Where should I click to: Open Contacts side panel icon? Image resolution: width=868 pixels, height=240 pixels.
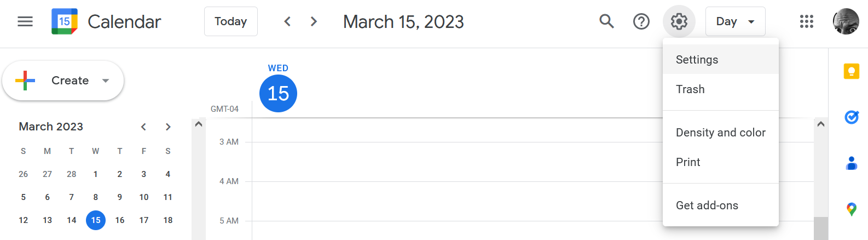click(852, 163)
